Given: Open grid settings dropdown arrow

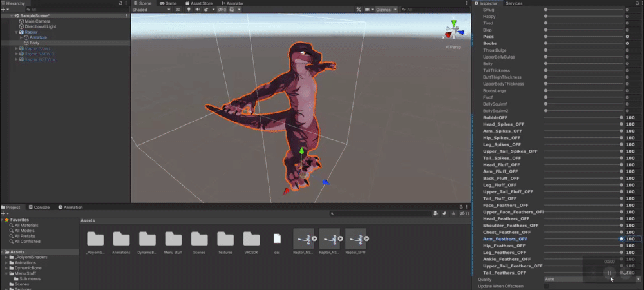Looking at the screenshot, I should [240, 10].
